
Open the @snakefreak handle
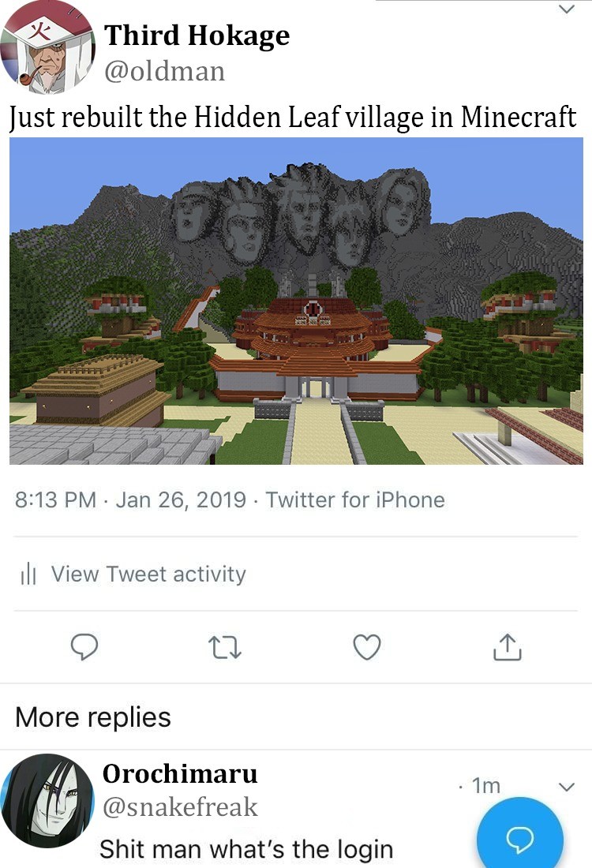pyautogui.click(x=180, y=807)
